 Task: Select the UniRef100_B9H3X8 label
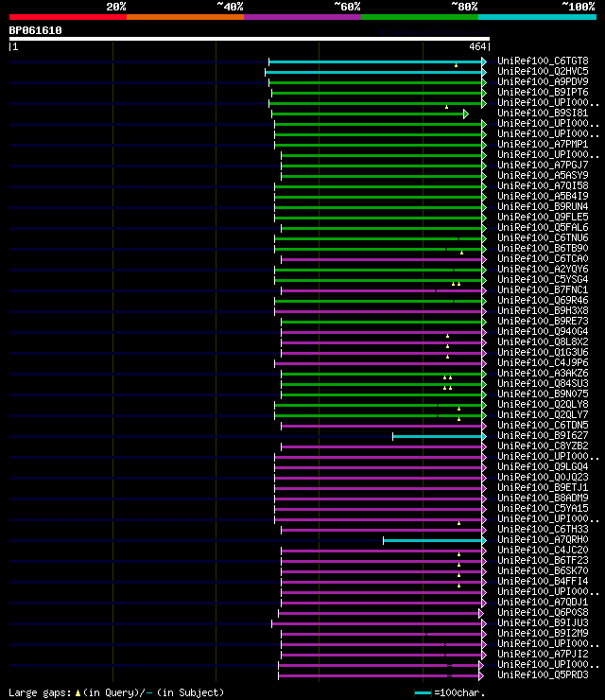(543, 310)
